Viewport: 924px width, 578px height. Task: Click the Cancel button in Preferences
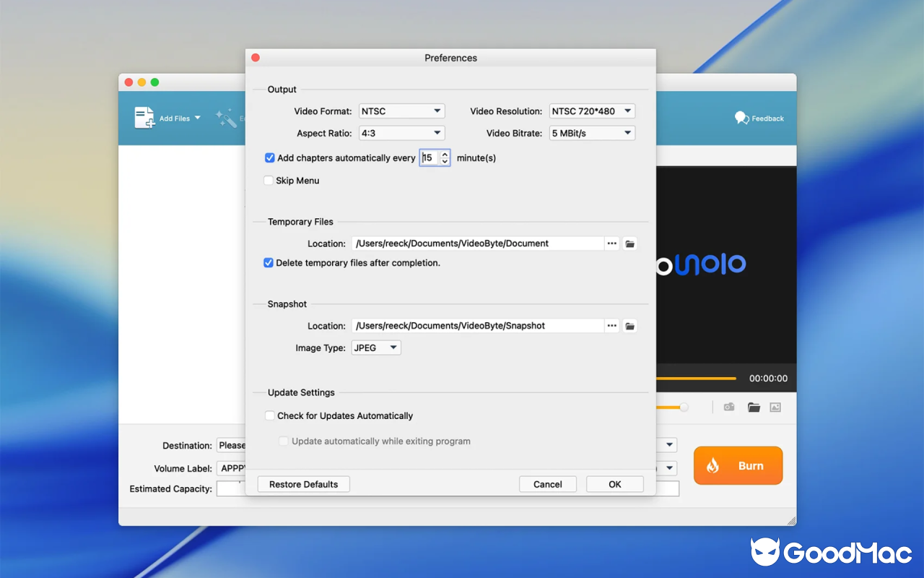[x=547, y=483]
